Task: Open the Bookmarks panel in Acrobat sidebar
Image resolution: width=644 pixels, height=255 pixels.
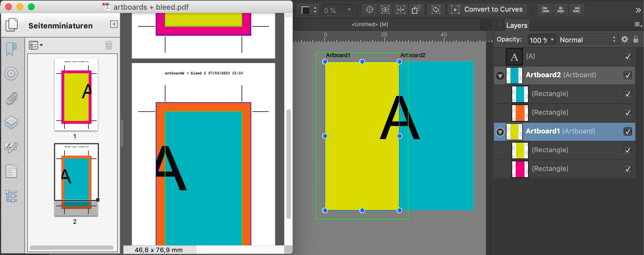Action: click(x=11, y=49)
